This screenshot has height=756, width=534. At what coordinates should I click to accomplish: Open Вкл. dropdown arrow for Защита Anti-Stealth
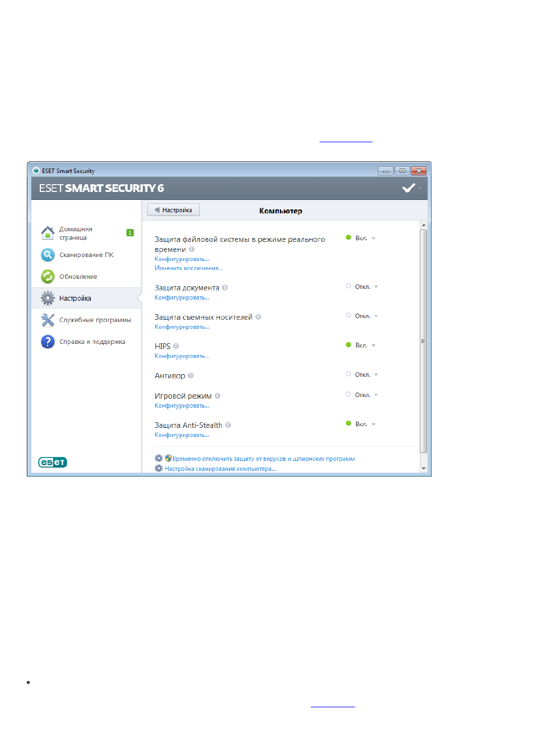pos(374,424)
